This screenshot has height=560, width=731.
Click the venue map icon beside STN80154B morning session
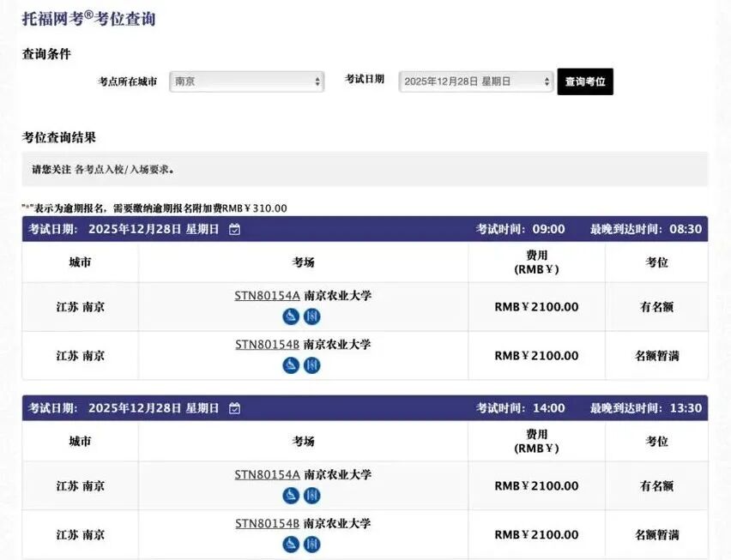tap(312, 364)
